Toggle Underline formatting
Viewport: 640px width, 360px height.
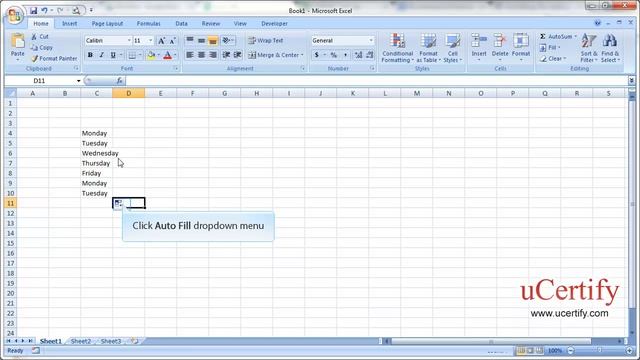tap(113, 55)
